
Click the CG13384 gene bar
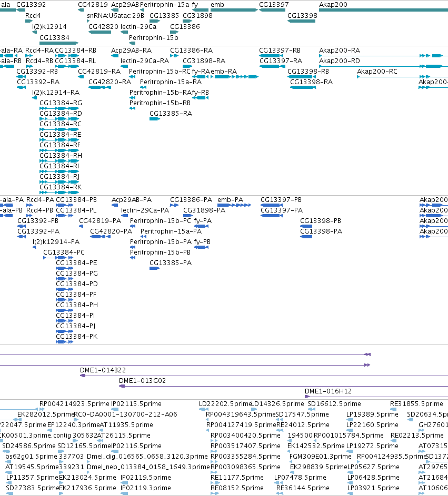pyautogui.click(x=59, y=43)
